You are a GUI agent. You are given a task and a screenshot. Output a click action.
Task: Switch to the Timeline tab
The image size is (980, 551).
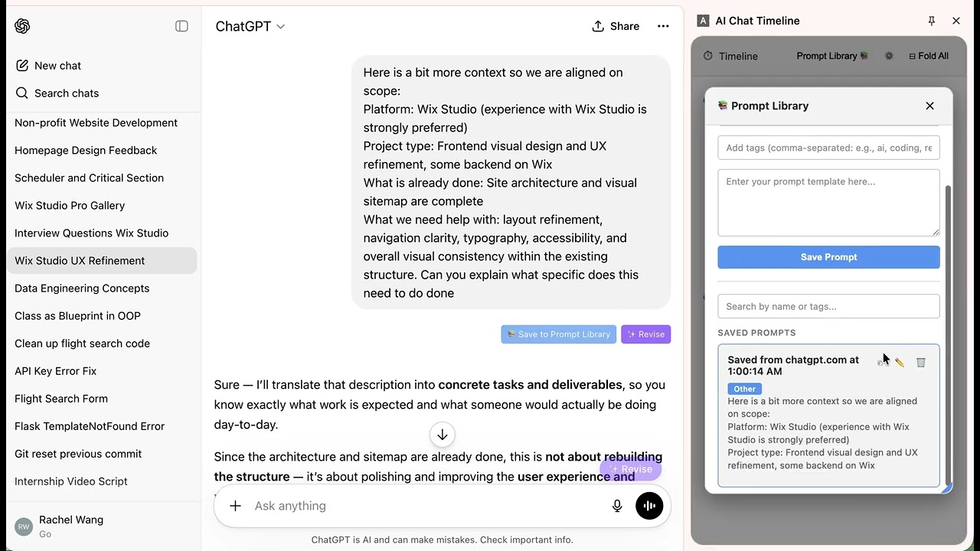731,56
